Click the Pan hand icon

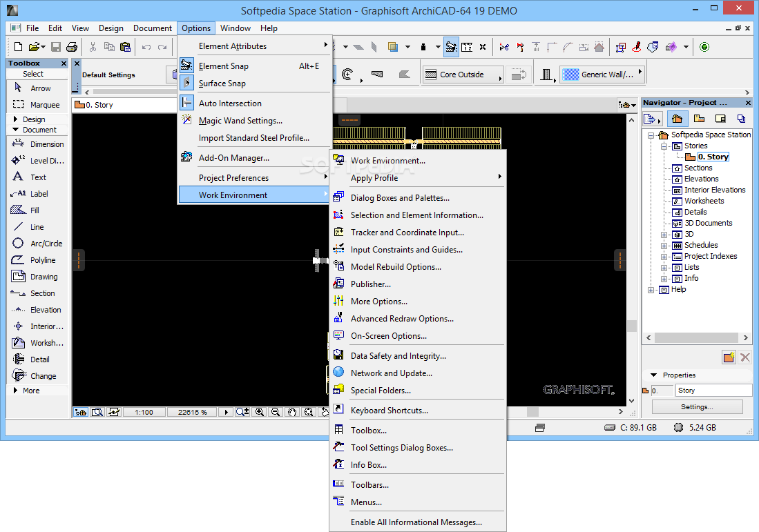click(292, 412)
